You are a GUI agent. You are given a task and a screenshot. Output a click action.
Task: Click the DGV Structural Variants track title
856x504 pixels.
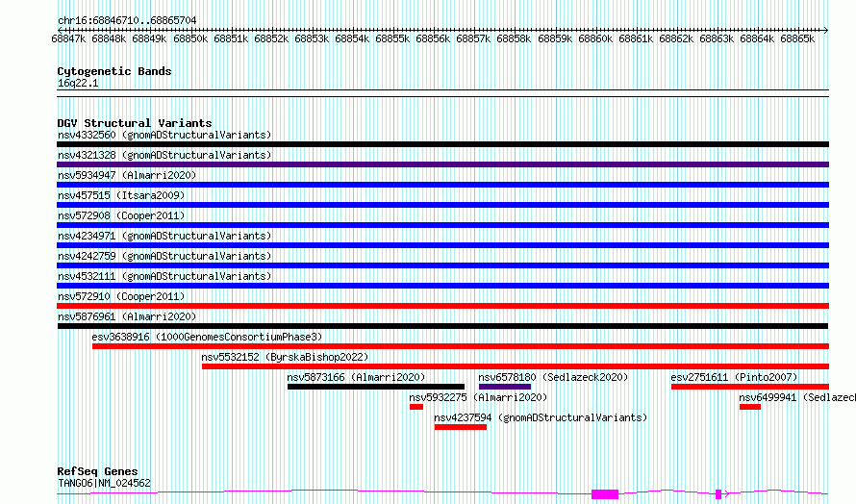coord(135,123)
